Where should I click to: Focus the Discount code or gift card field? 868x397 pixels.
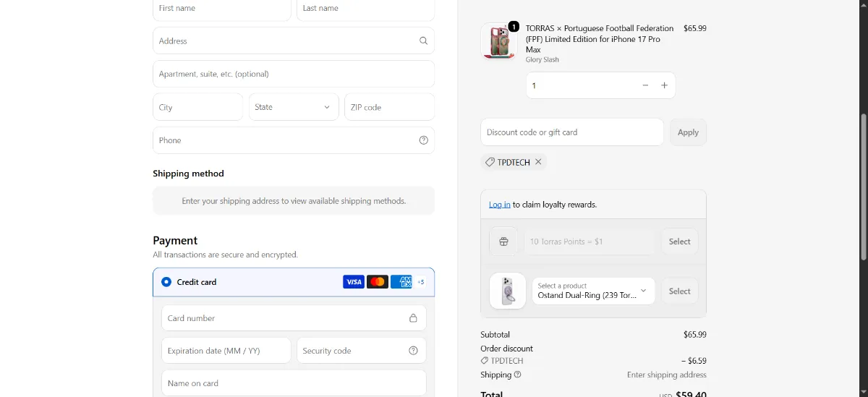[x=572, y=132]
